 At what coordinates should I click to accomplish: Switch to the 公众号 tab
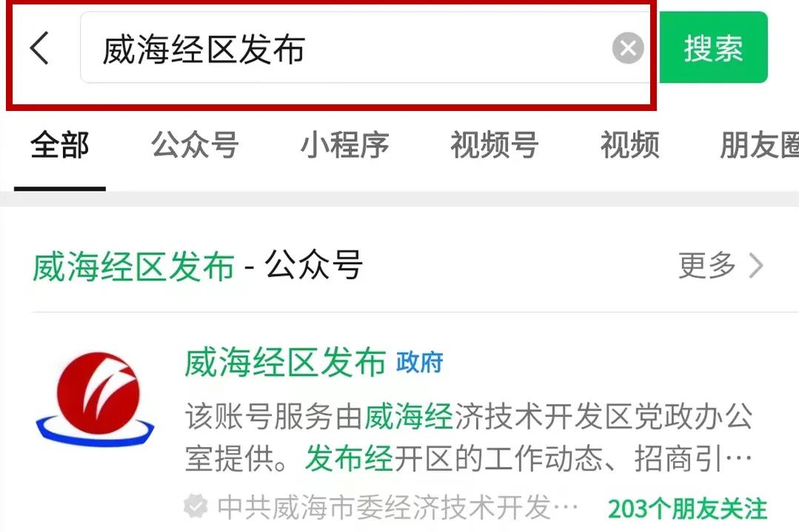tap(195, 145)
